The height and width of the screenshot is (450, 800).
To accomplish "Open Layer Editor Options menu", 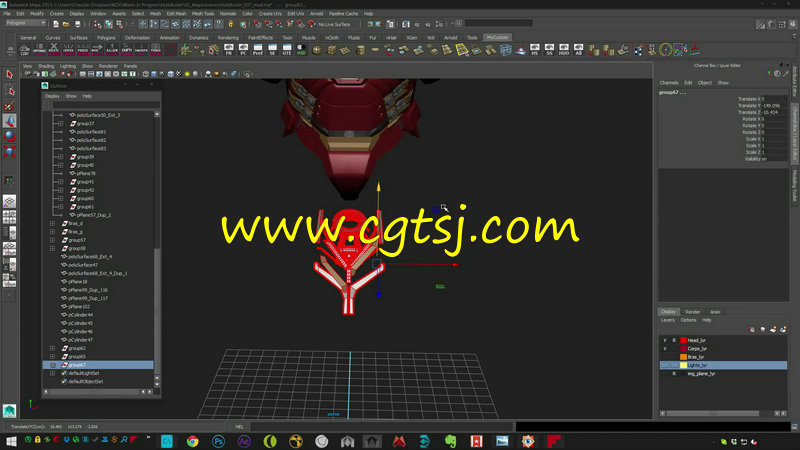I will tap(688, 320).
